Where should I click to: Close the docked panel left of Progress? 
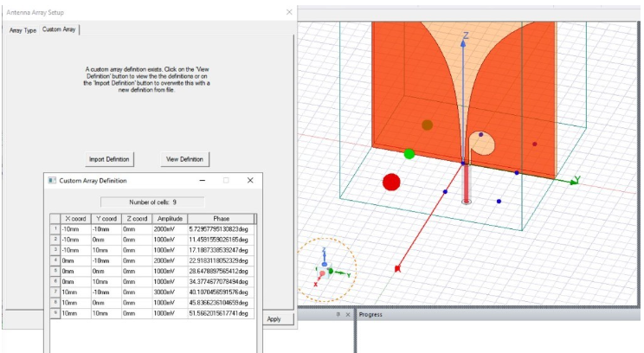click(x=349, y=315)
